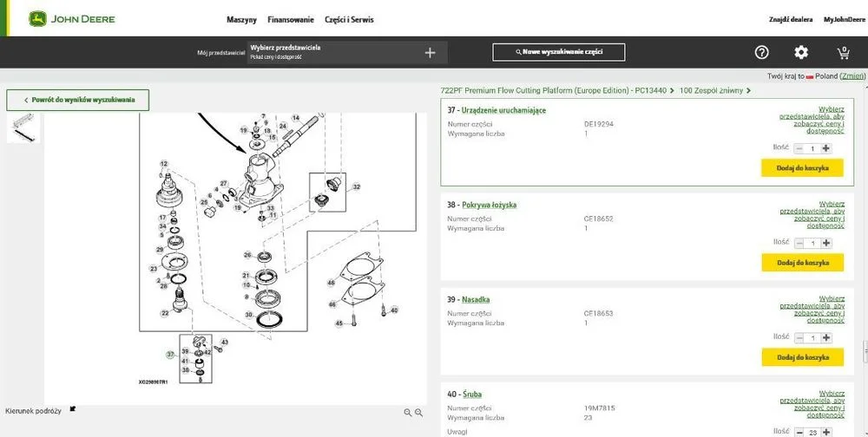Add item 38 Pokrywa łożyska to cart
Image resolution: width=868 pixels, height=437 pixels.
coord(802,263)
